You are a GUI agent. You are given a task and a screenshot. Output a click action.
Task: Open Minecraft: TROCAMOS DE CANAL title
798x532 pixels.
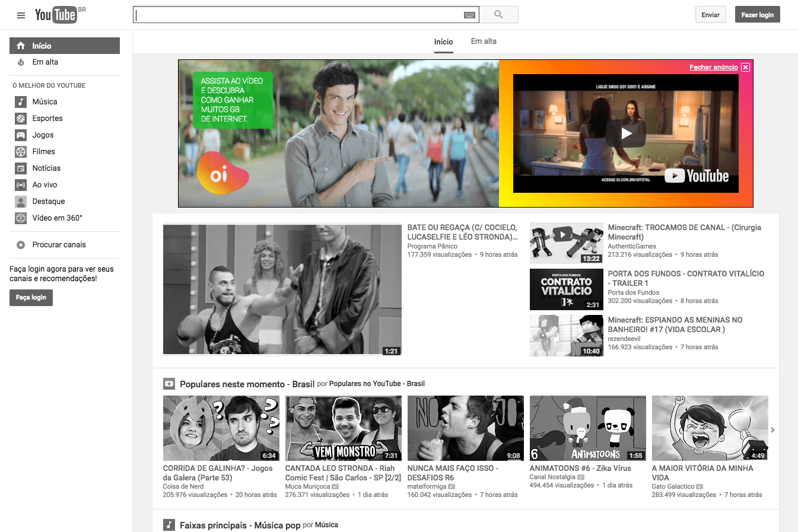pyautogui.click(x=685, y=232)
